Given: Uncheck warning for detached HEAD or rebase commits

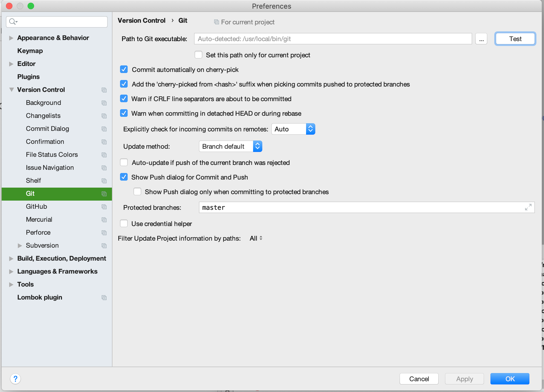Looking at the screenshot, I should 124,113.
